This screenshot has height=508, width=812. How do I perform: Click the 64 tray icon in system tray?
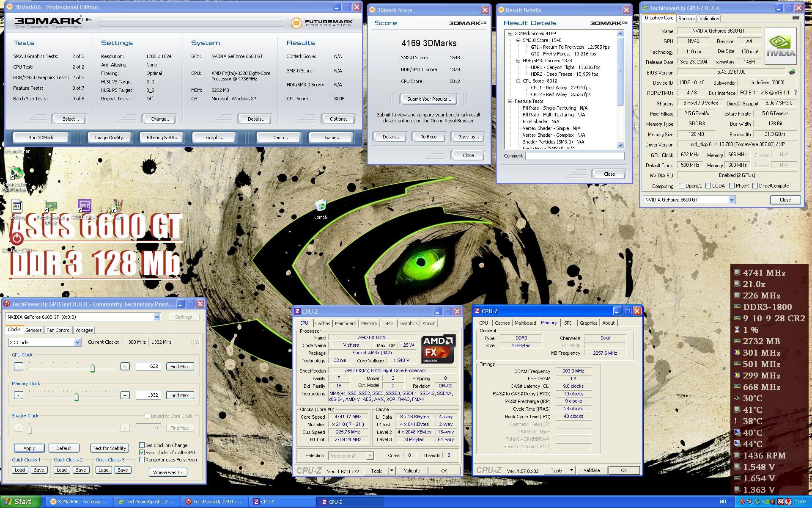pos(780,502)
